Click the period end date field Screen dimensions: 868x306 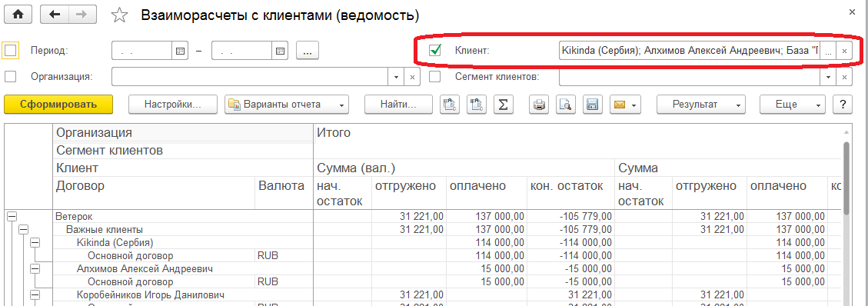pyautogui.click(x=242, y=51)
